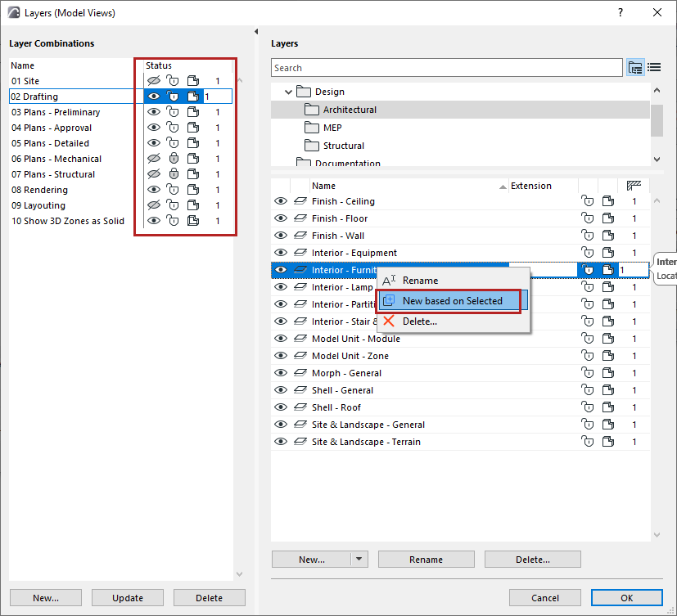Screen dimensions: 677x616
Task: Select the Shell - General layer
Action: click(460, 390)
